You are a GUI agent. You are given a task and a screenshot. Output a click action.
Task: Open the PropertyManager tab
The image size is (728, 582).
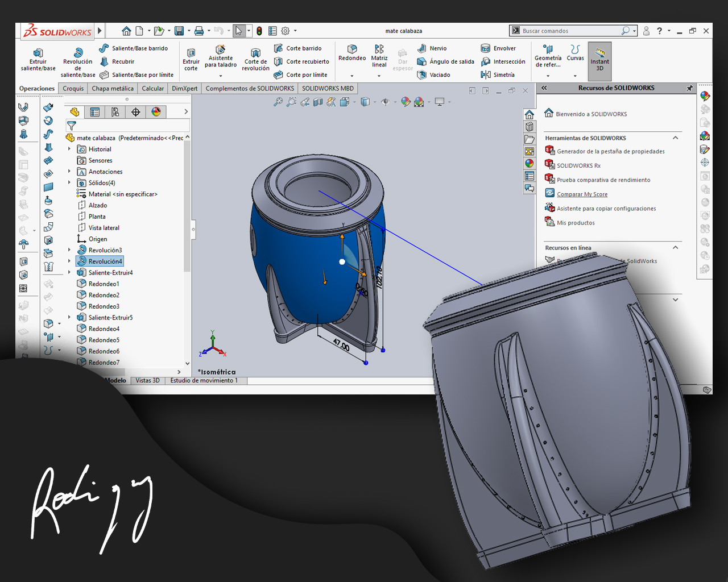95,112
